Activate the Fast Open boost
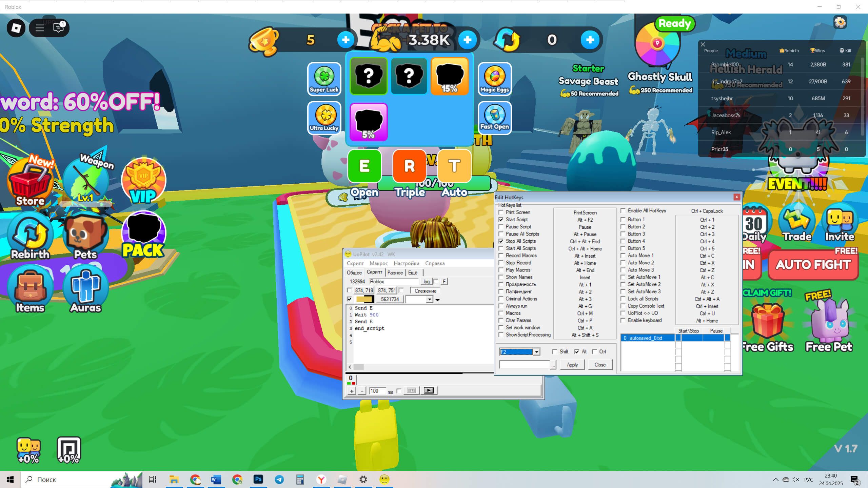 click(x=494, y=118)
